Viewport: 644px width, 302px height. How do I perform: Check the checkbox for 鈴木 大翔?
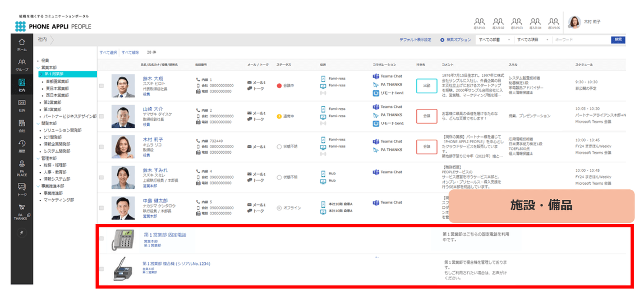point(102,85)
